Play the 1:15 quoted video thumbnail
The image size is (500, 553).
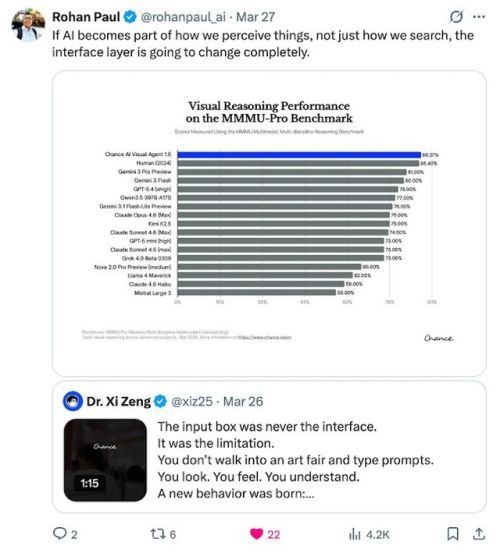point(105,460)
